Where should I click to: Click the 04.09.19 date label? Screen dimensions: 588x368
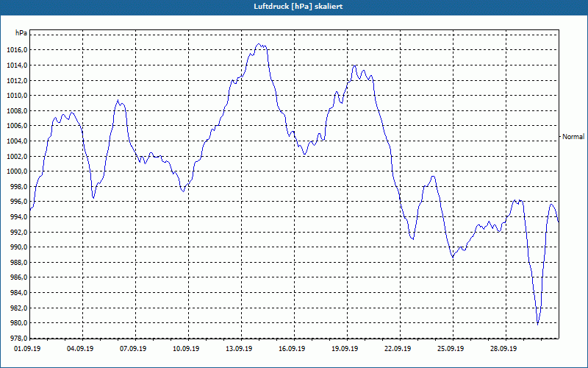[80, 348]
